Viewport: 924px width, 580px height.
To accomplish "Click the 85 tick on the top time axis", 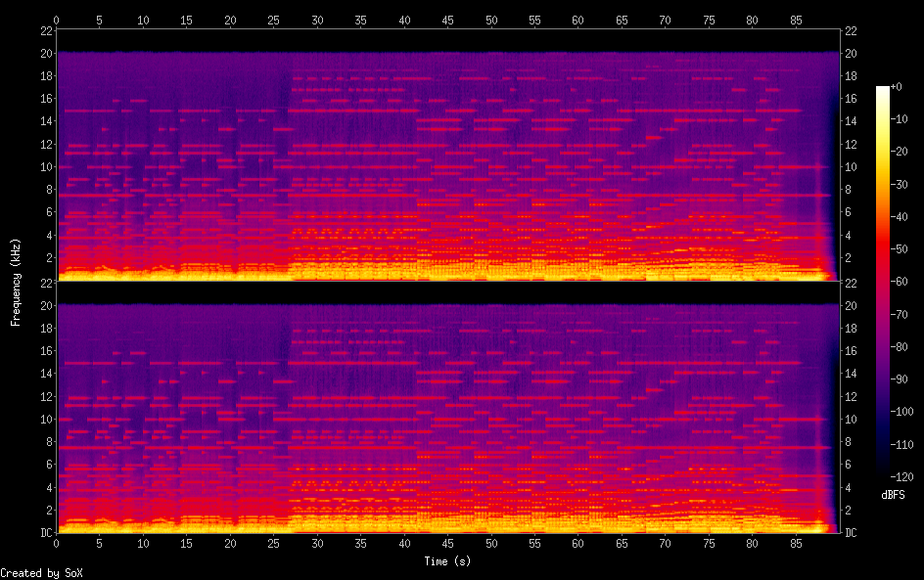I will [x=795, y=20].
